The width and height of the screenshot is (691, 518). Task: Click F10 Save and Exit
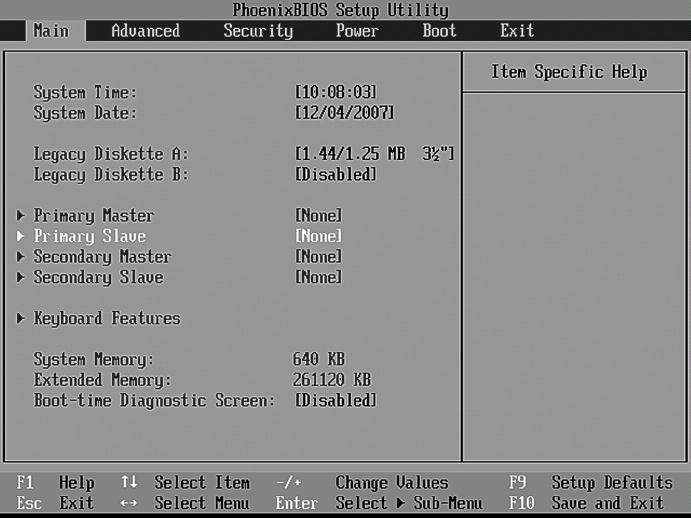pos(586,503)
